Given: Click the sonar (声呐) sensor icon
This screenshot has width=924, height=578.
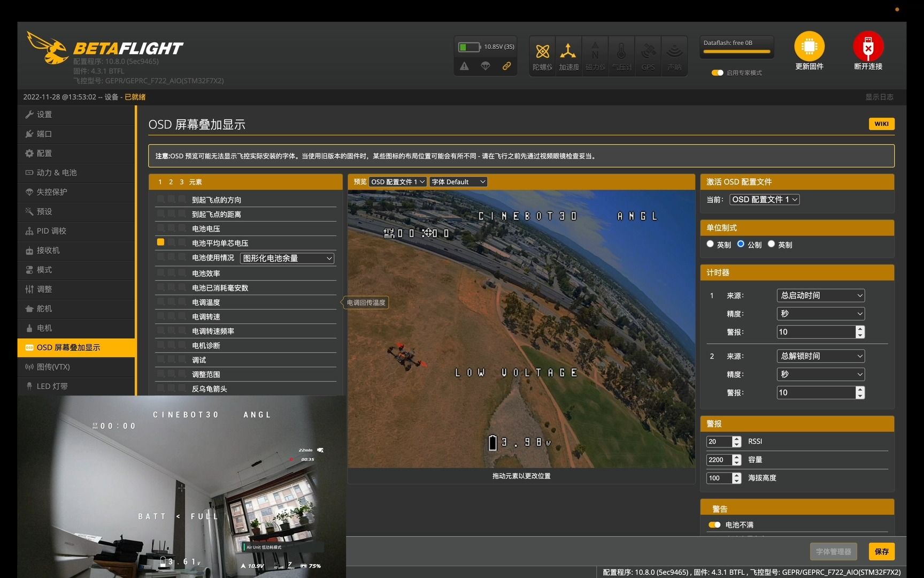Looking at the screenshot, I should (674, 51).
